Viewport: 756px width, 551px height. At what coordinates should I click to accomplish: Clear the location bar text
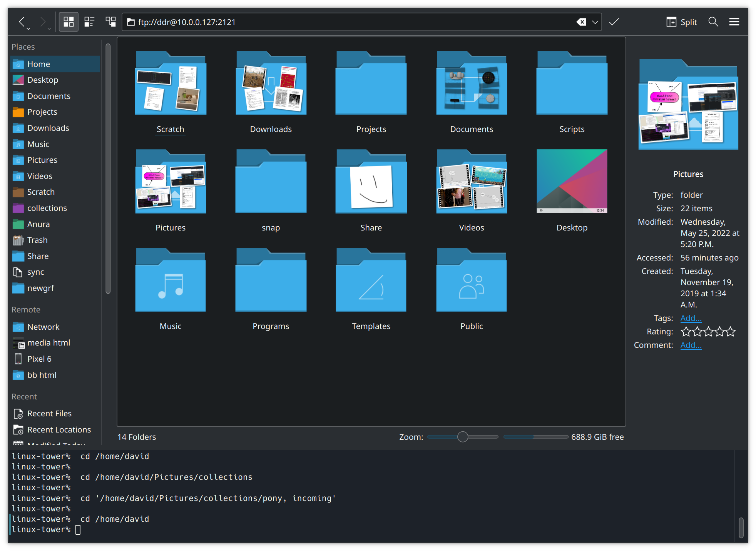click(x=581, y=22)
